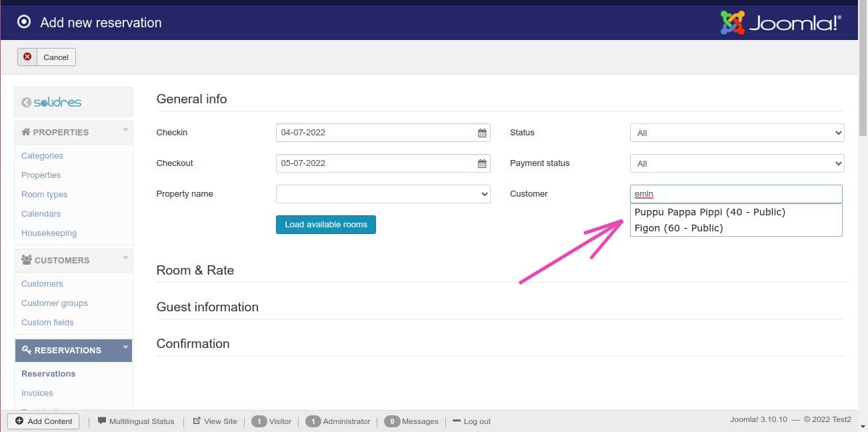The width and height of the screenshot is (868, 432).
Task: Open the Payment status dropdown
Action: coord(737,163)
